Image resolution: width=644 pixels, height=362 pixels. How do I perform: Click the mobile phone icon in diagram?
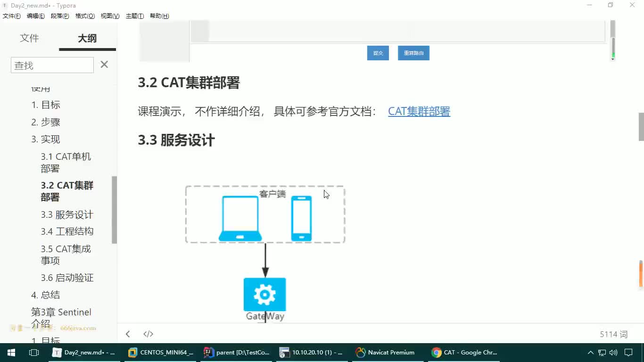coord(301,218)
